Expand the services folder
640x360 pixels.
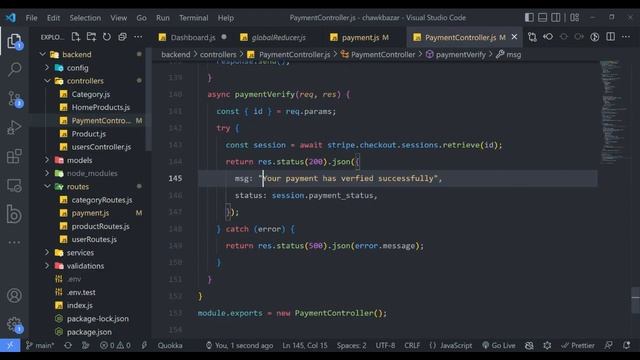47,253
